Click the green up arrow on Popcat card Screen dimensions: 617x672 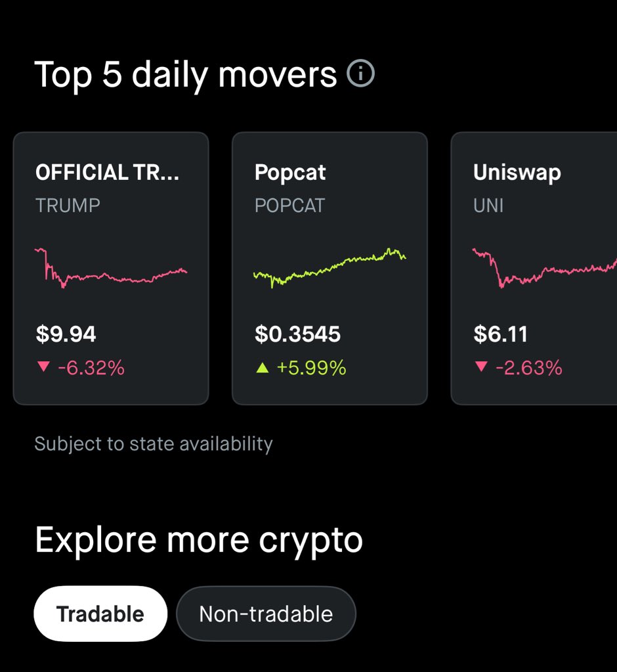pyautogui.click(x=262, y=367)
